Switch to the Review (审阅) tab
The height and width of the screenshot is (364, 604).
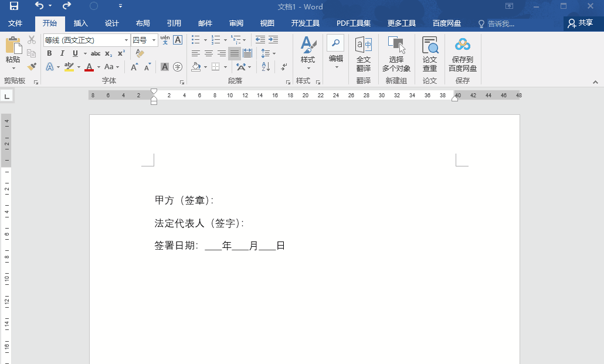point(236,23)
